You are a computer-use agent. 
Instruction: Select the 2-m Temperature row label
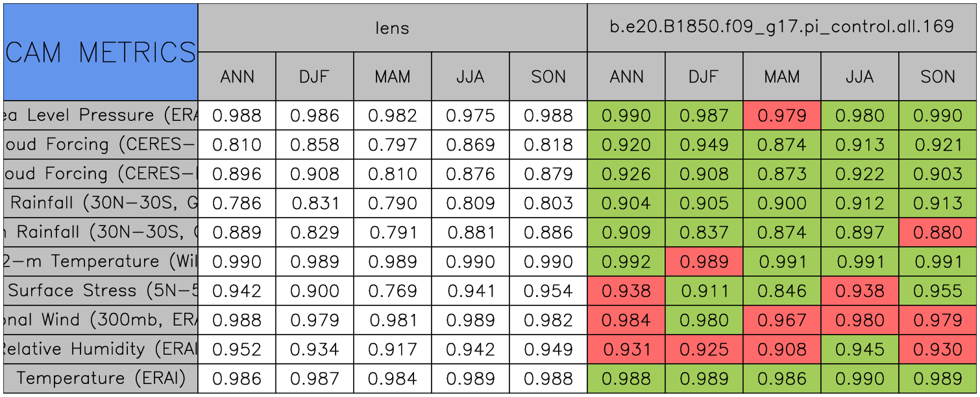click(x=101, y=261)
